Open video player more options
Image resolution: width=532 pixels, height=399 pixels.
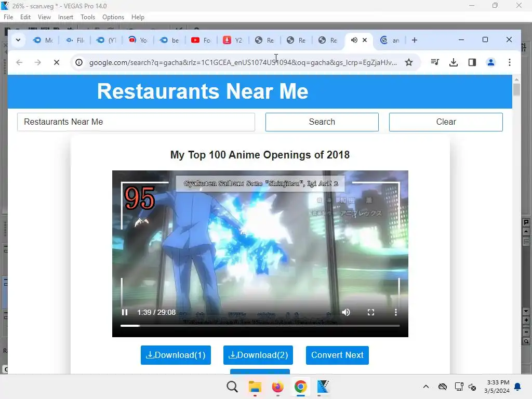point(395,312)
